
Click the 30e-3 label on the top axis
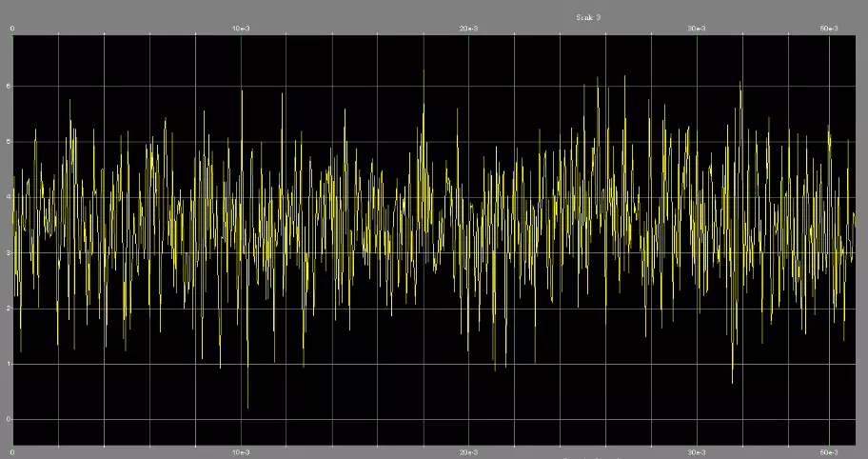pos(697,29)
